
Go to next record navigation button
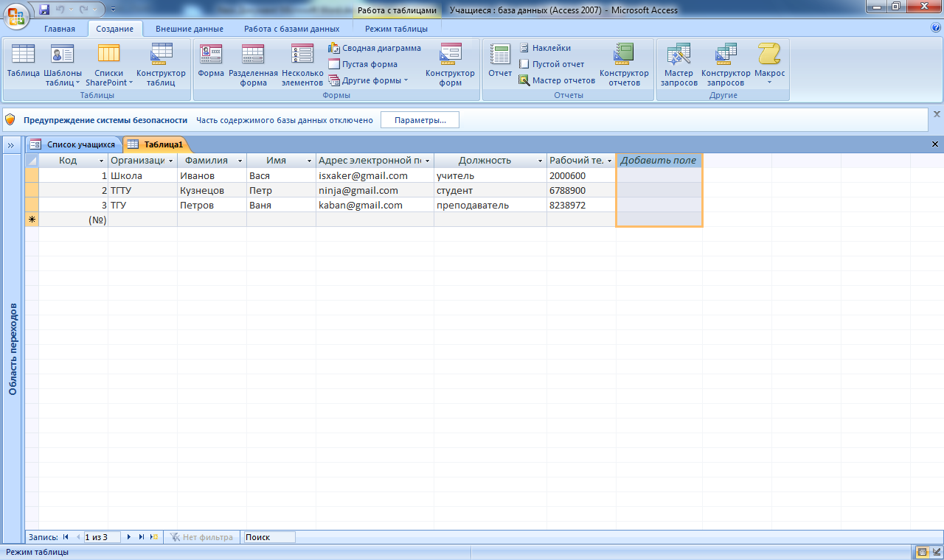130,537
